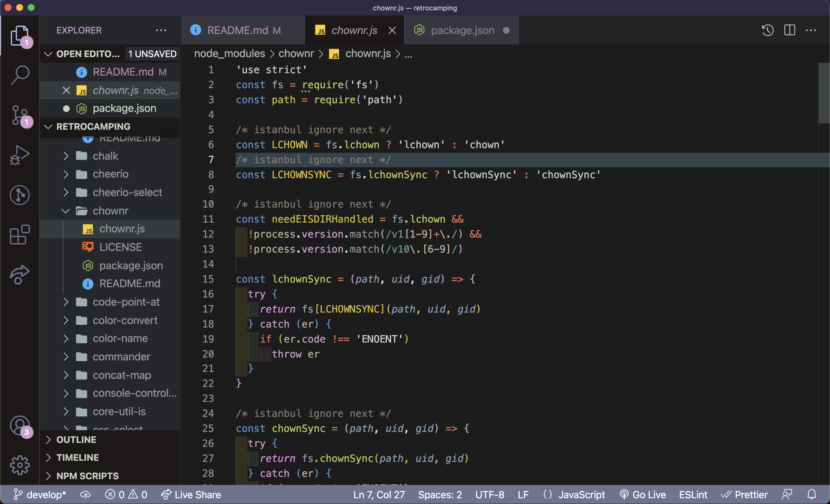The width and height of the screenshot is (830, 504).
Task: Toggle Go Live server in status bar
Action: 643,494
